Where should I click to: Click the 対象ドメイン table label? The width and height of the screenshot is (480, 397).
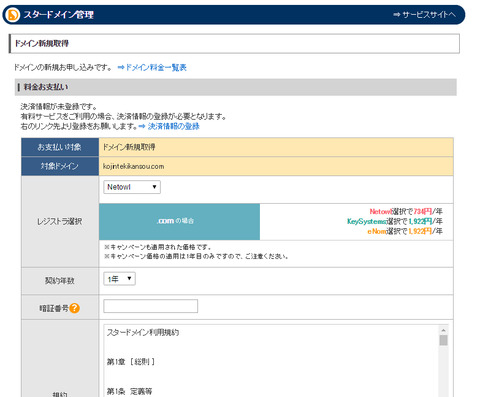(60, 166)
